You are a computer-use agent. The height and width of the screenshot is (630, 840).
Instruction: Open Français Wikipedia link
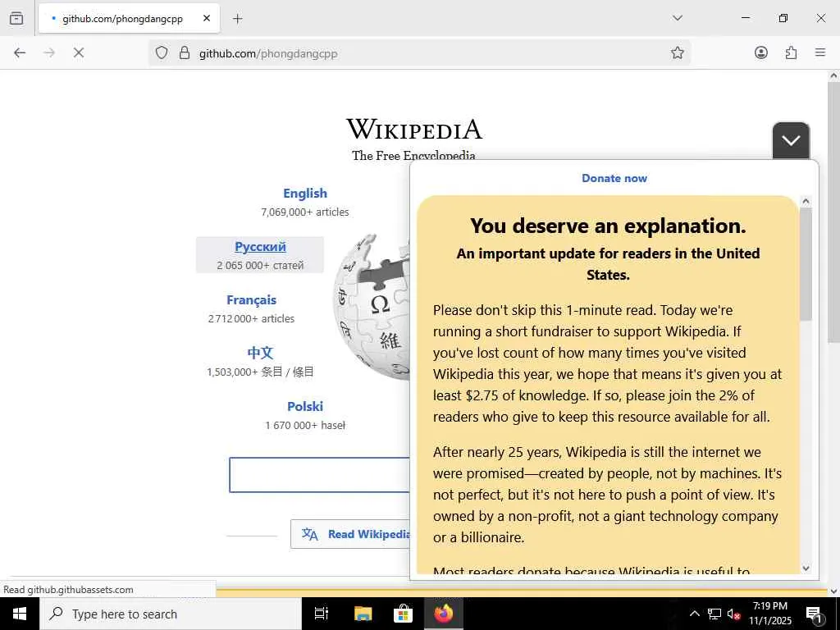251,300
